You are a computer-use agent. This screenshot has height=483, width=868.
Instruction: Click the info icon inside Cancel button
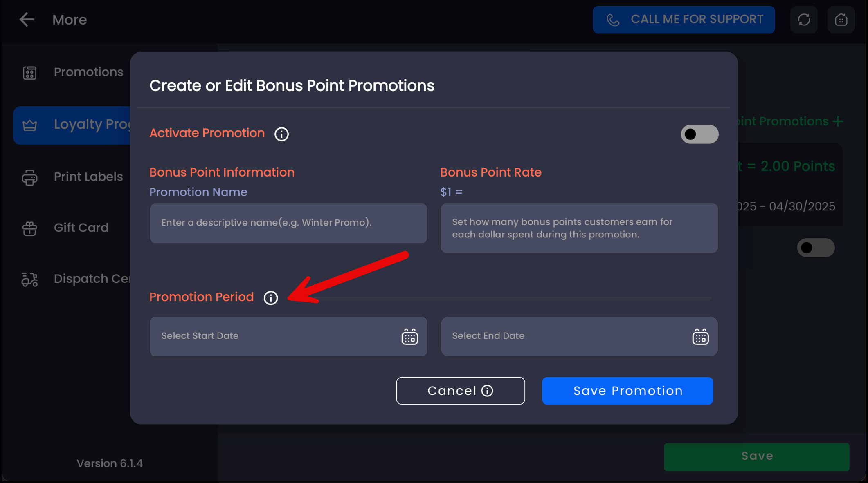tap(487, 391)
